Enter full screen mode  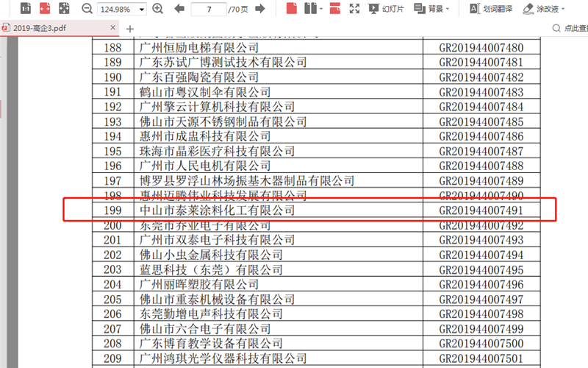pyautogui.click(x=354, y=9)
